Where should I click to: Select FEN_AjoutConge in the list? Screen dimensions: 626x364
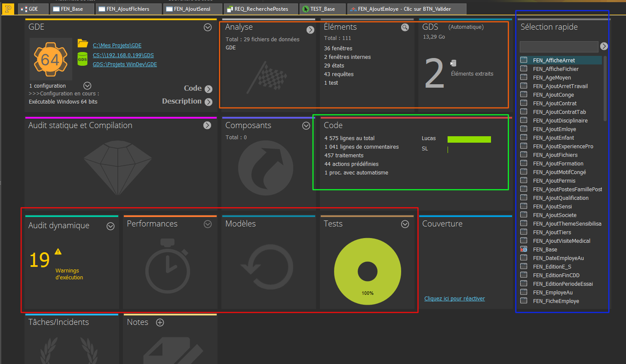pos(561,95)
